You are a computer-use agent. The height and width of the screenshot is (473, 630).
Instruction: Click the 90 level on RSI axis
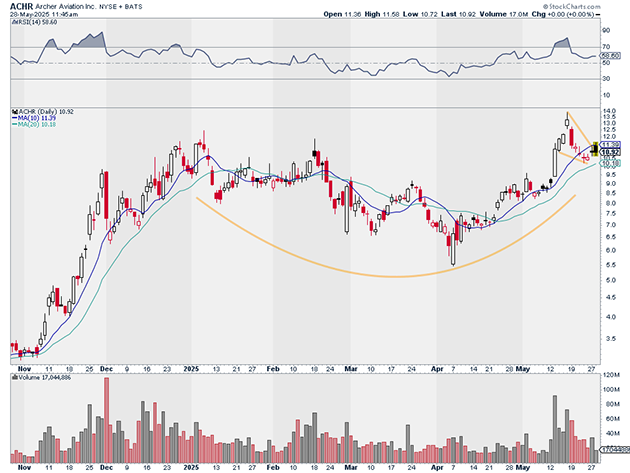click(x=606, y=31)
